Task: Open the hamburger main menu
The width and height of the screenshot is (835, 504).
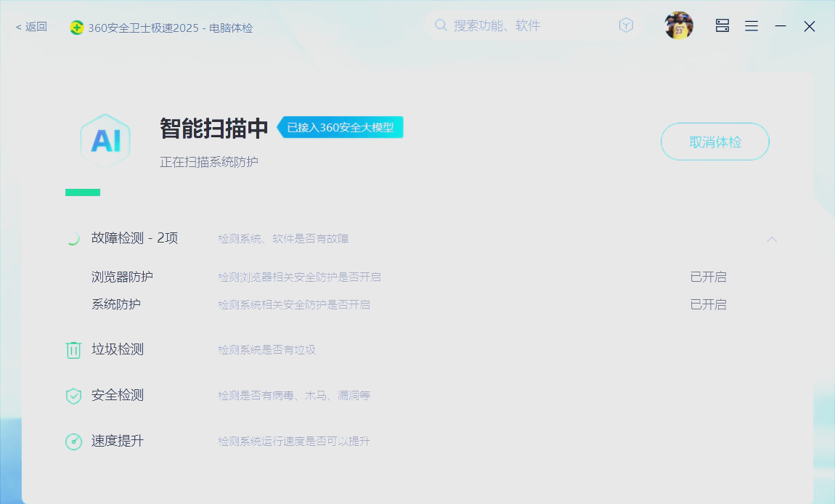Action: (x=751, y=26)
